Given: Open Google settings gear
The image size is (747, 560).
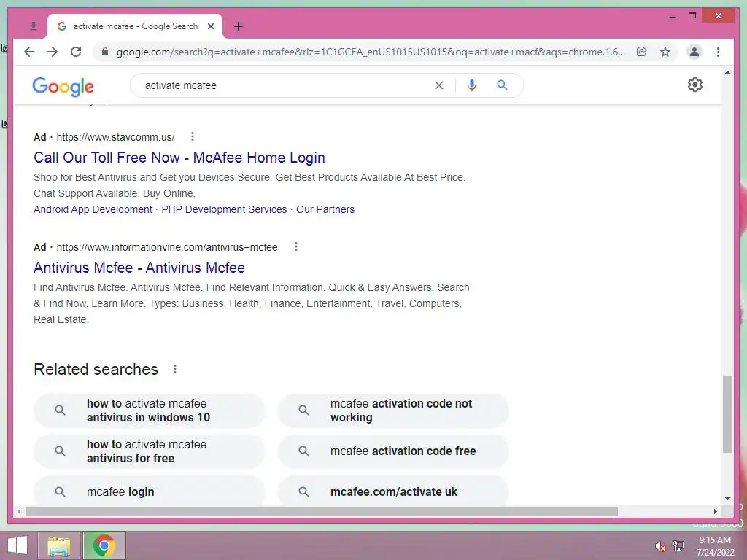Looking at the screenshot, I should (695, 85).
